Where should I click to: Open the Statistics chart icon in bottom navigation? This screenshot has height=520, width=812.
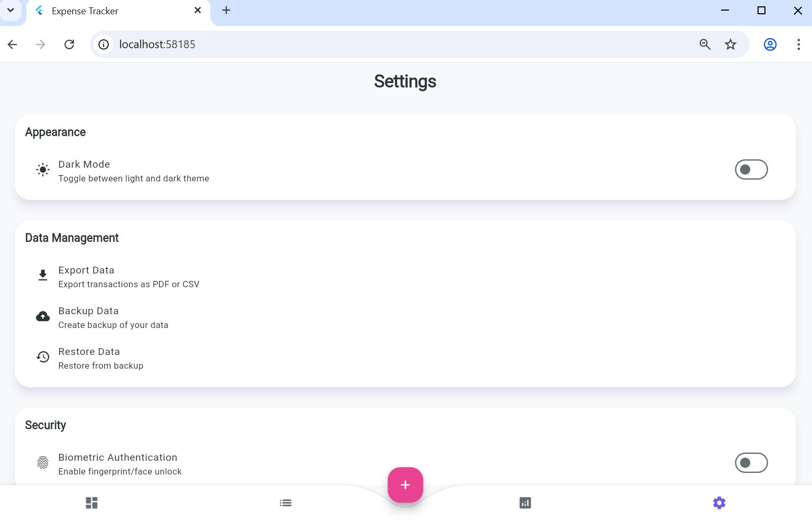pyautogui.click(x=525, y=503)
